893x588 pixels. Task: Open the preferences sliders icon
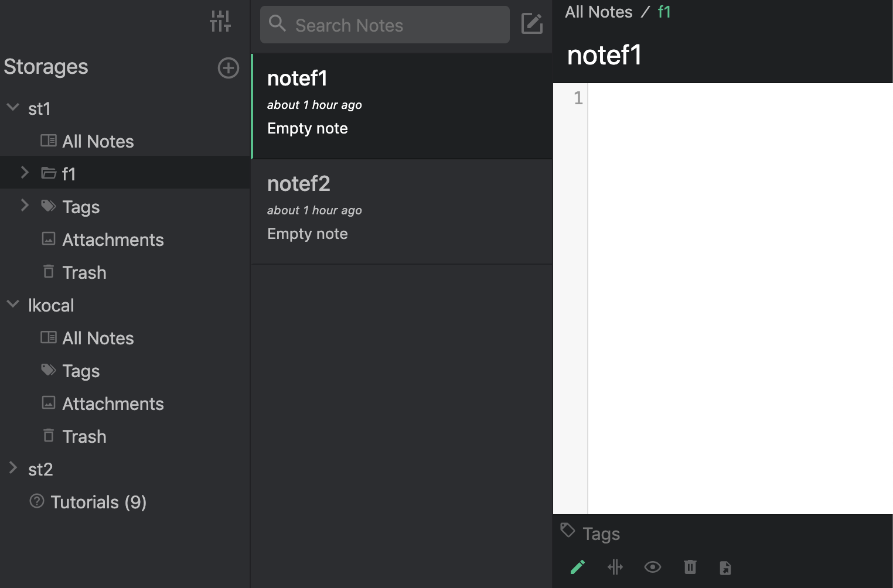pyautogui.click(x=220, y=20)
